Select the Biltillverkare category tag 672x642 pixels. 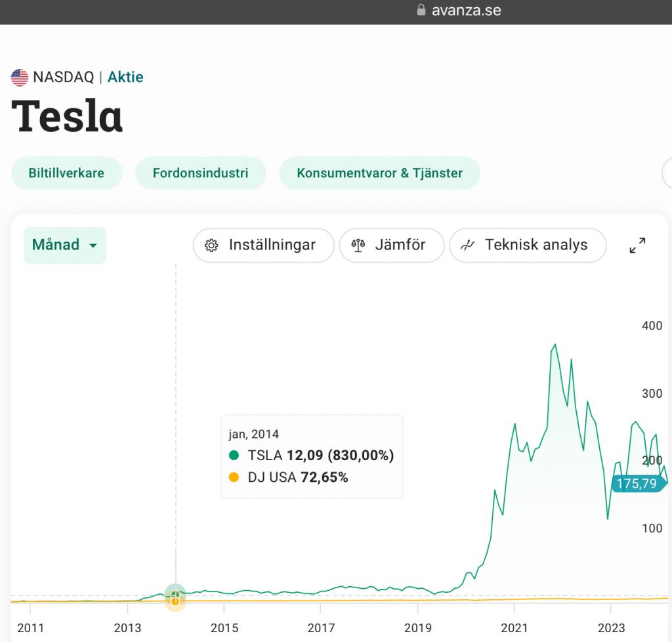(66, 173)
